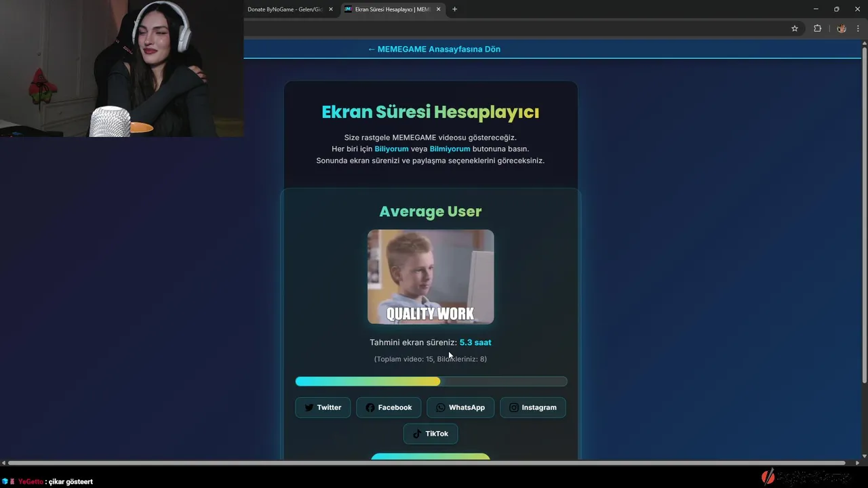Click the WhatsApp logo icon
The height and width of the screenshot is (488, 868).
pyautogui.click(x=441, y=407)
